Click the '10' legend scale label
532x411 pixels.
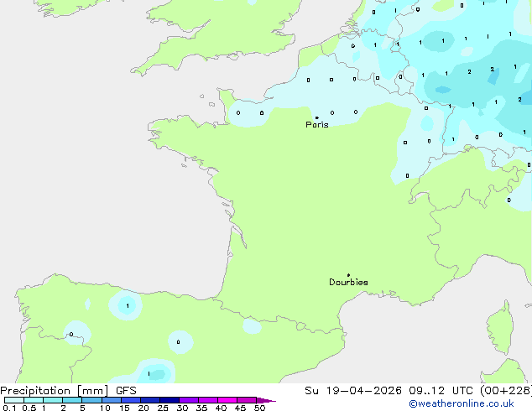point(105,408)
